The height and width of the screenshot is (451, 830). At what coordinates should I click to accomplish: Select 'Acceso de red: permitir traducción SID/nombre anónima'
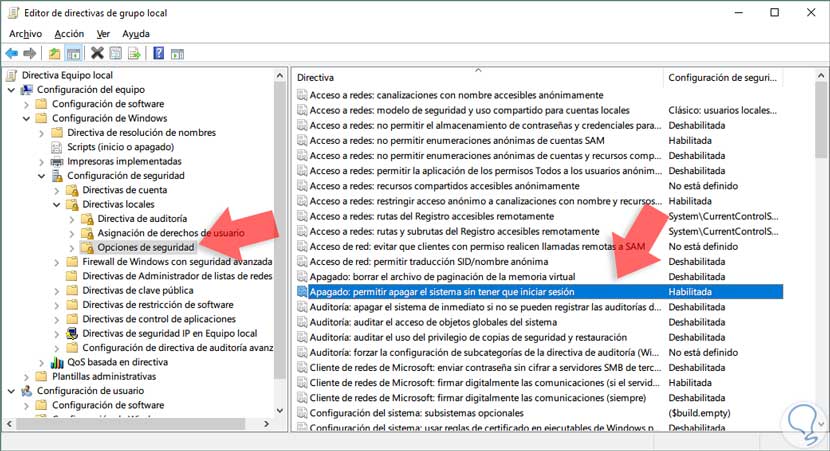(429, 261)
